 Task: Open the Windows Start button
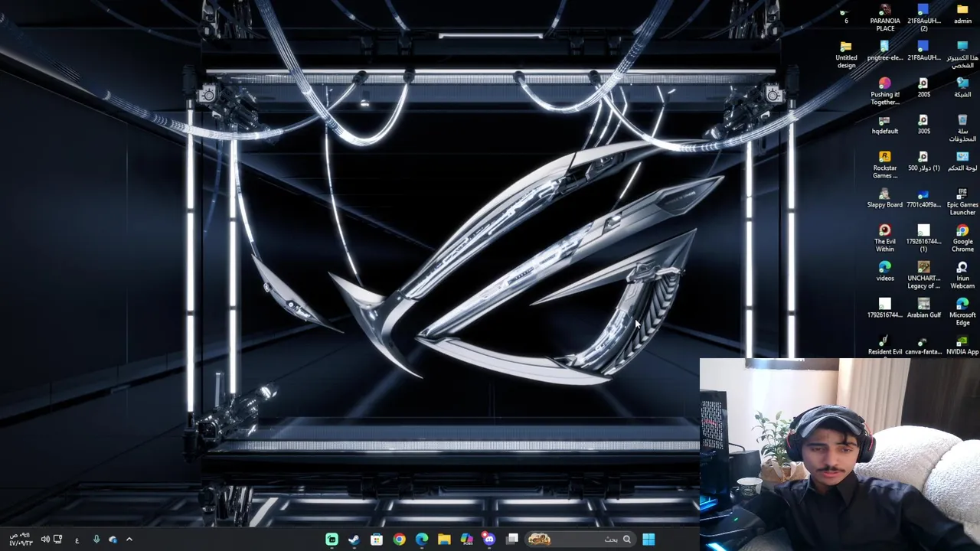click(x=648, y=540)
